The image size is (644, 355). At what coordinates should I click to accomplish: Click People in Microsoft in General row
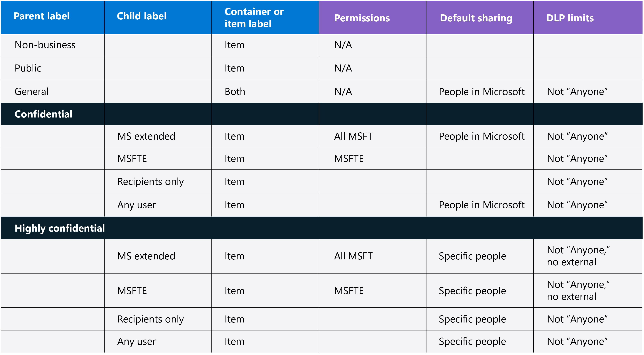pos(482,92)
